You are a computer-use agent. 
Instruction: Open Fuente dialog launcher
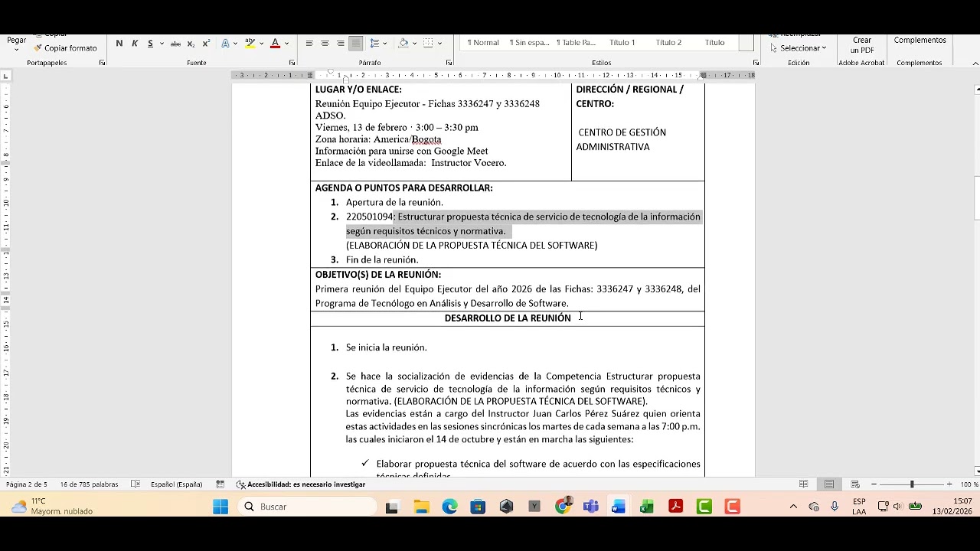292,63
